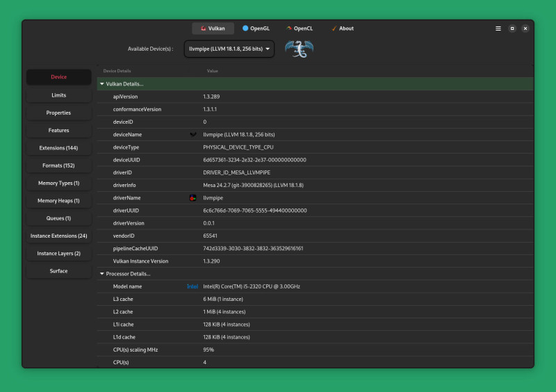Viewport: 556px width, 392px height.
Task: Select the apiVersion row
Action: 316,97
